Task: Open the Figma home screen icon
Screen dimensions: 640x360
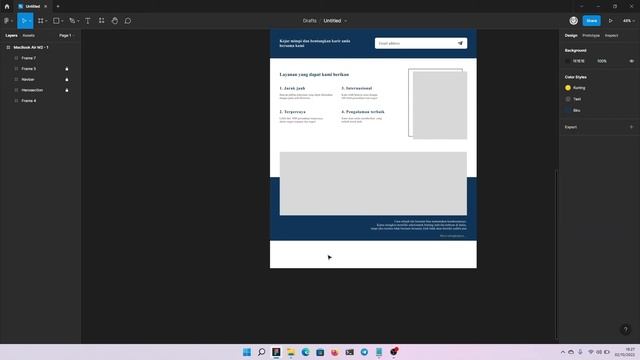Action: point(7,7)
